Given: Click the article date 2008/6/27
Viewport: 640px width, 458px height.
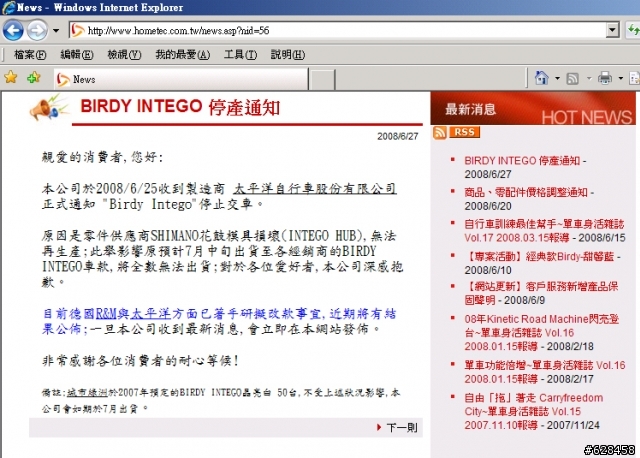Looking at the screenshot, I should (398, 136).
